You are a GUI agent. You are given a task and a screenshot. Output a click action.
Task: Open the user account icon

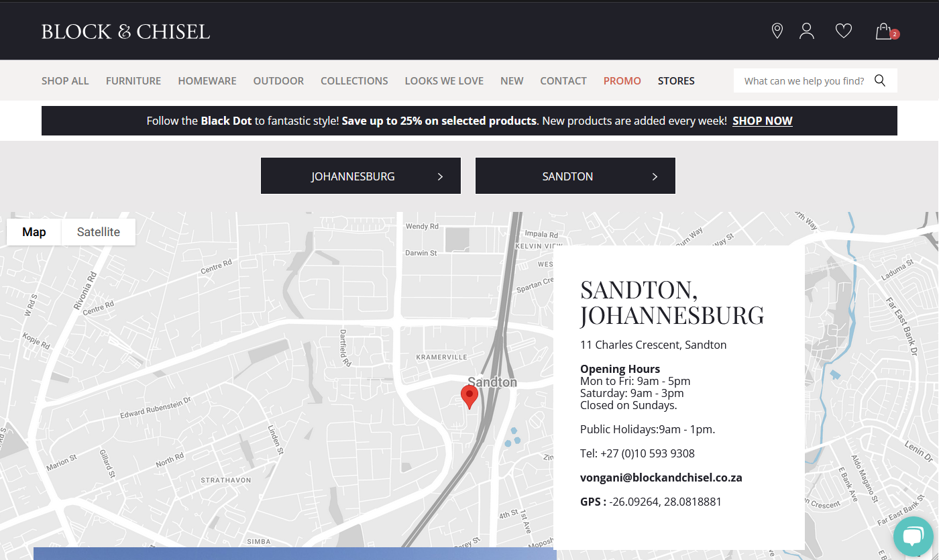click(807, 31)
